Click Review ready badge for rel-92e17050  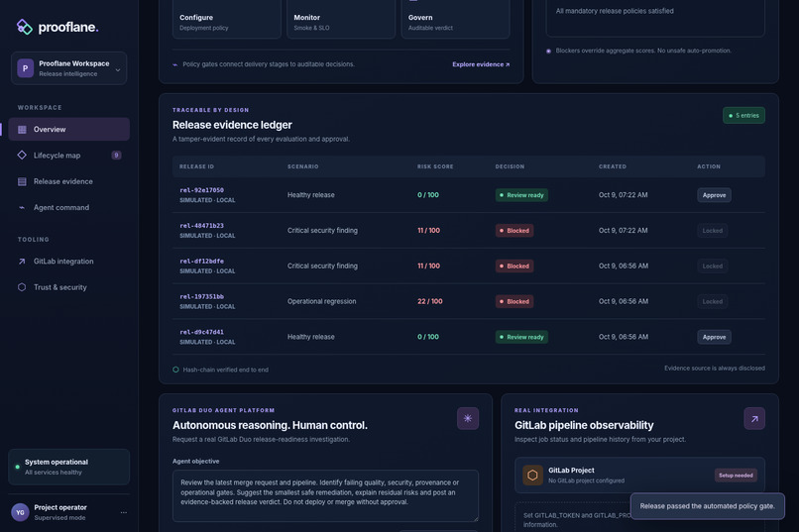point(521,195)
